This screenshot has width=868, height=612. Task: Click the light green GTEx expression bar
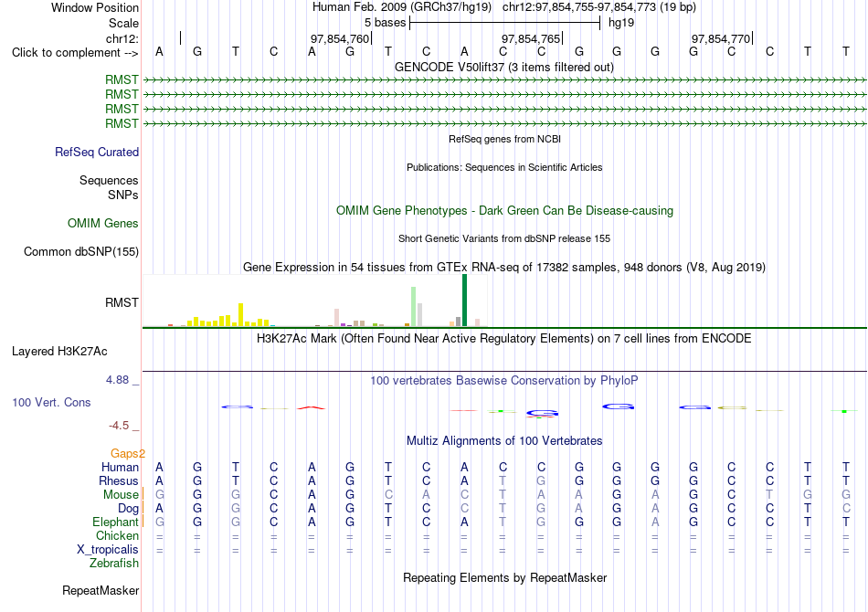[414, 307]
